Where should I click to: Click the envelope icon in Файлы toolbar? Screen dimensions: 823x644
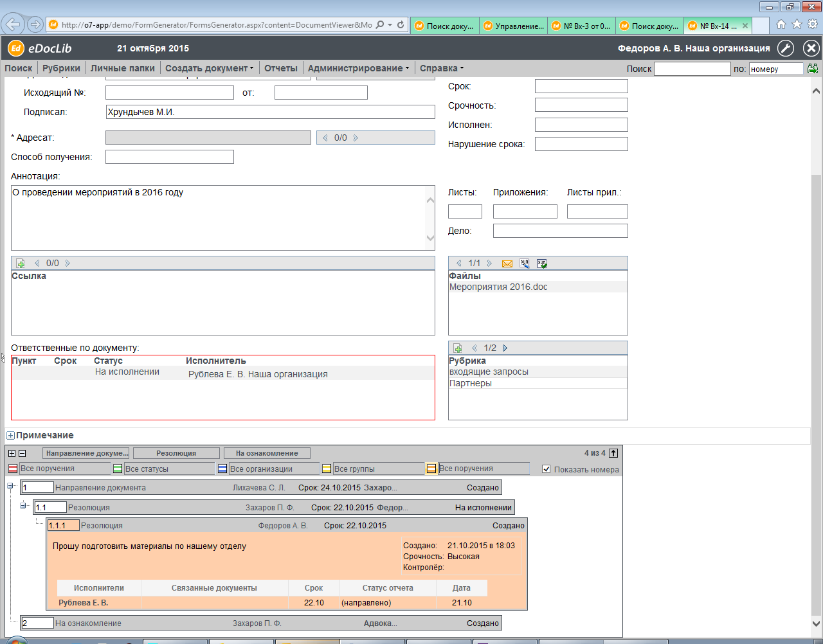[x=507, y=264]
